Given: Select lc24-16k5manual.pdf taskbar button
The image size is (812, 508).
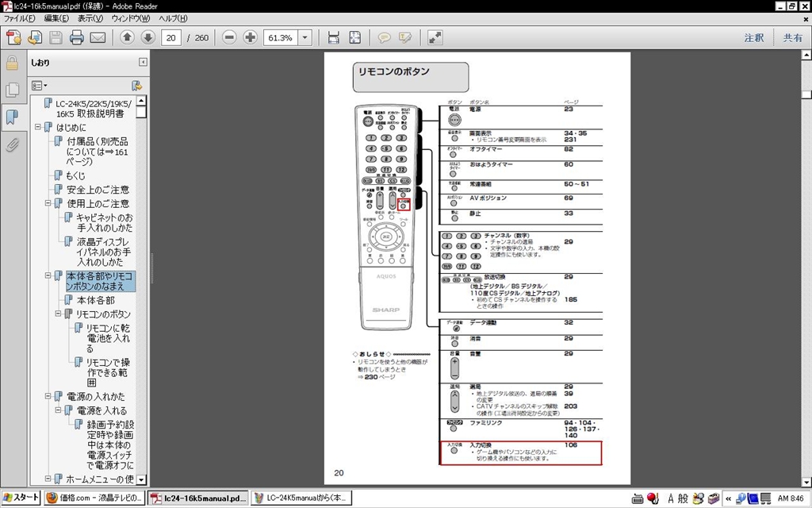Looking at the screenshot, I should (198, 498).
